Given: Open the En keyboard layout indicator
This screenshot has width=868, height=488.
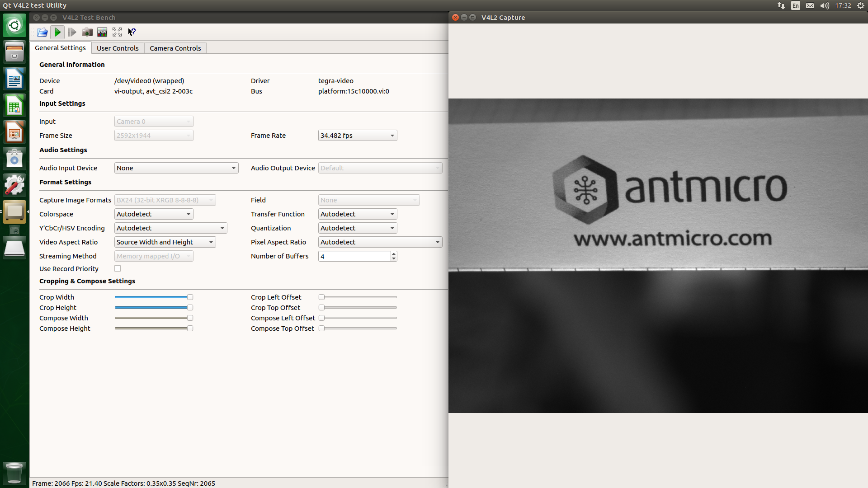Looking at the screenshot, I should tap(796, 5).
